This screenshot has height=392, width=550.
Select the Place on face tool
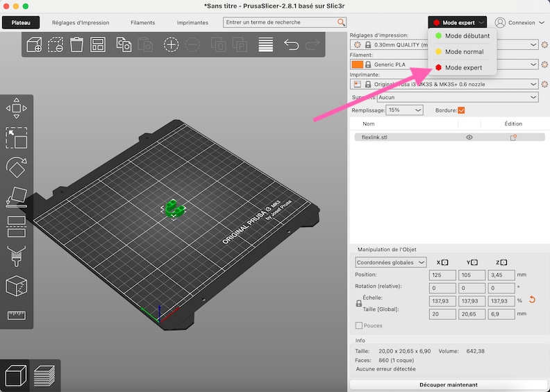[x=17, y=197]
